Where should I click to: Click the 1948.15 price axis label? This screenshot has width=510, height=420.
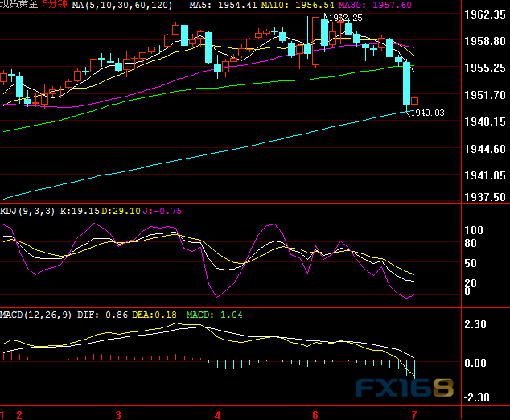coord(485,121)
